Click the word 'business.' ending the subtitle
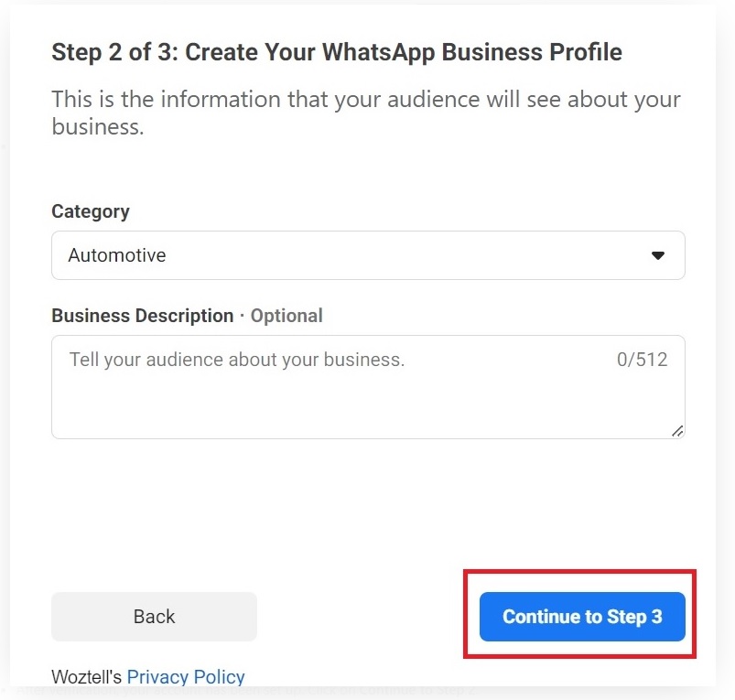Screen dimensions: 735x700 (x=97, y=126)
